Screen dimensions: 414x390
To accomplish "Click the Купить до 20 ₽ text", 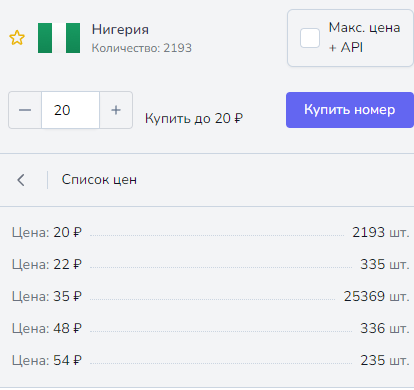I will point(194,118).
